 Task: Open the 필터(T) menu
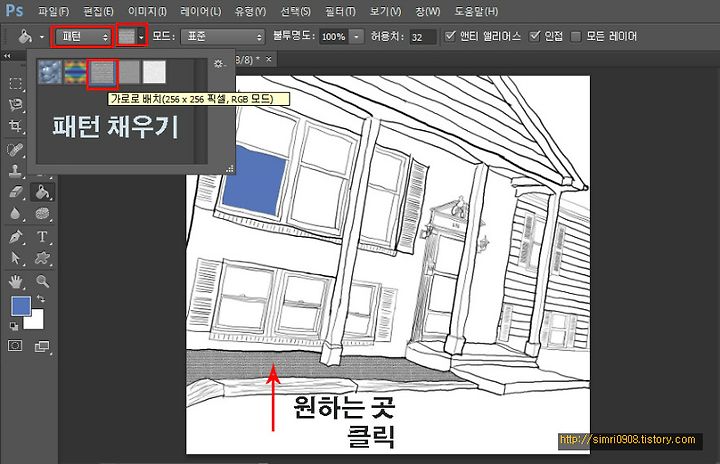coord(340,11)
